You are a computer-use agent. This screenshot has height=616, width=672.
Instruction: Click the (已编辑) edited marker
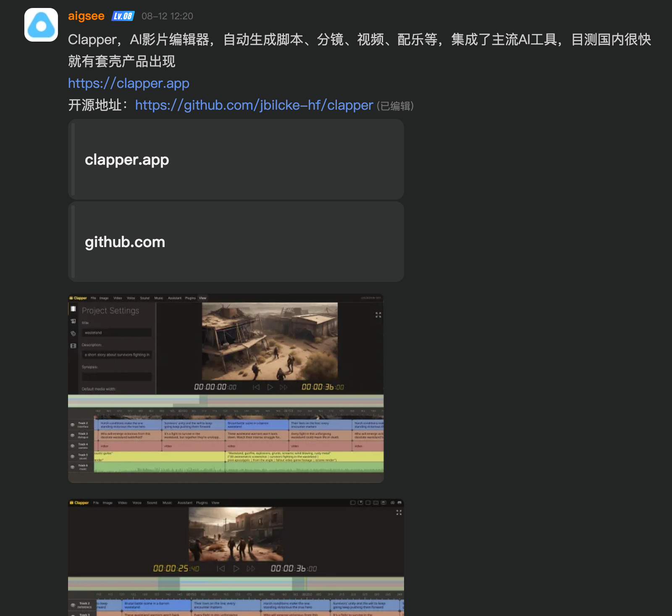point(395,106)
